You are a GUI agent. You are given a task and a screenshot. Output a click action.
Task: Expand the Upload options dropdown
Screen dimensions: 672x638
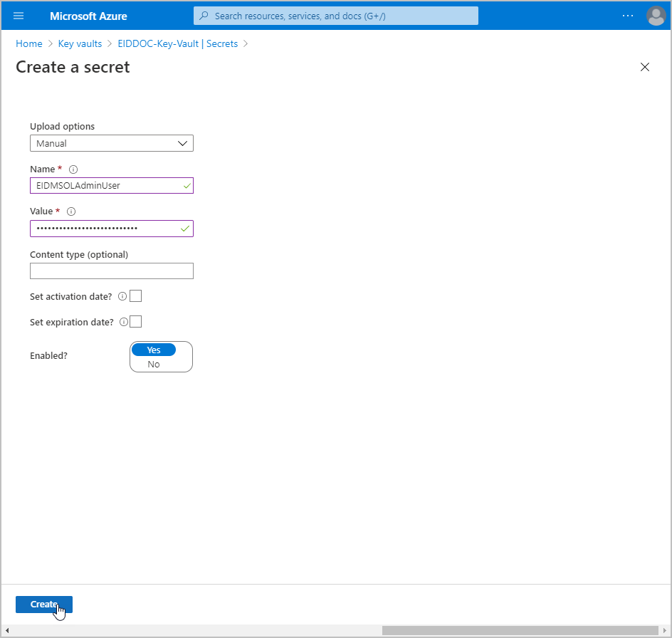click(x=112, y=143)
